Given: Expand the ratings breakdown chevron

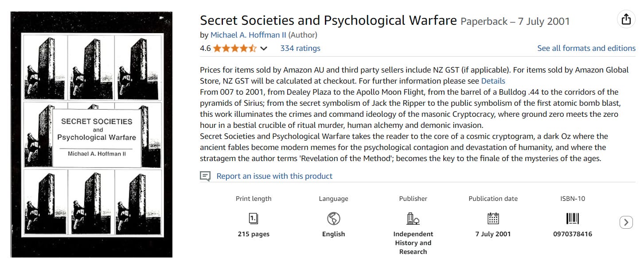Looking at the screenshot, I should click(x=264, y=48).
